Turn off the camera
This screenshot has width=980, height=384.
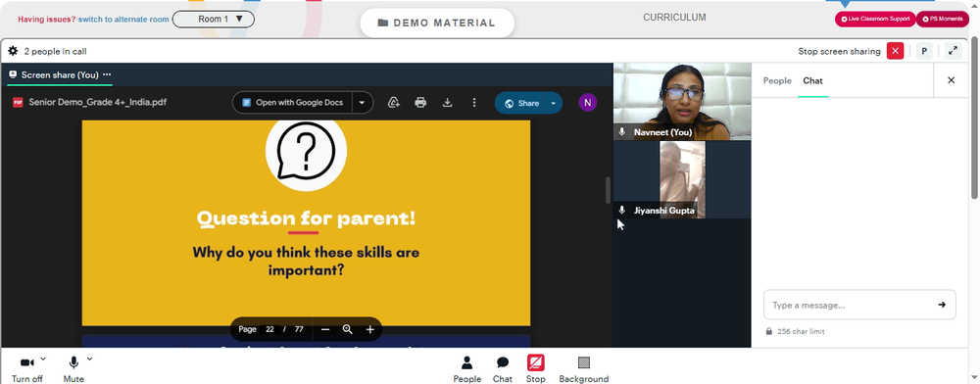coord(26,368)
